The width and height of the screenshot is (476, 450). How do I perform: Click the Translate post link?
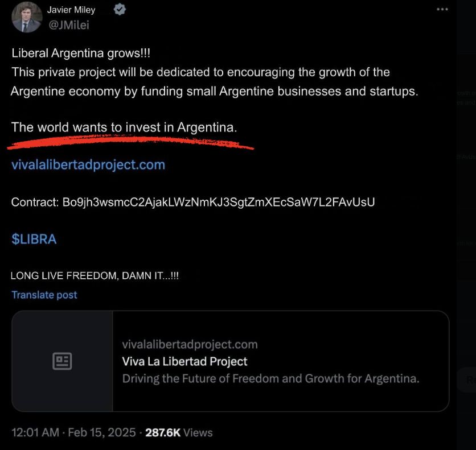pyautogui.click(x=44, y=295)
